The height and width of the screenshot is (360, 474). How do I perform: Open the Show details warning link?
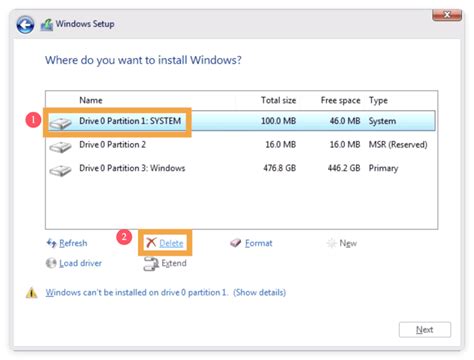259,292
